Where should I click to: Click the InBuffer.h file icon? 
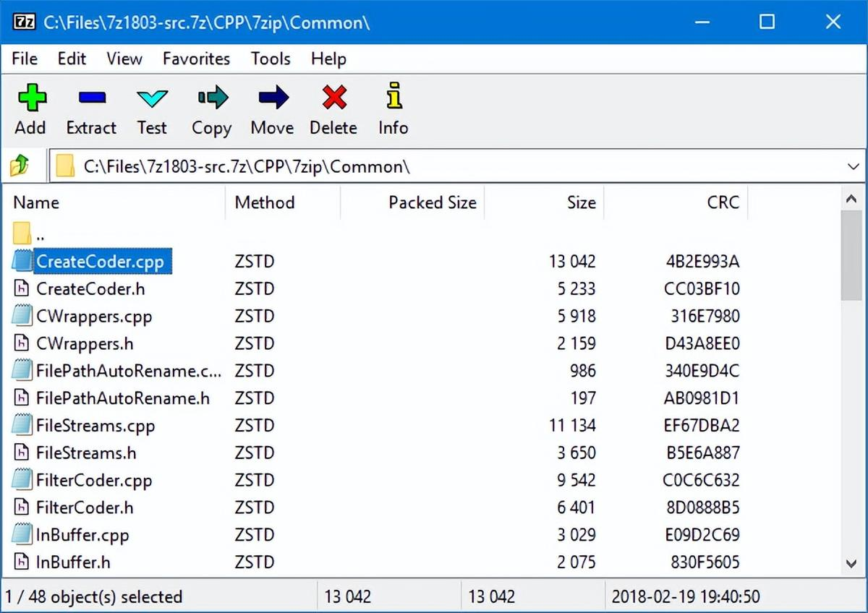click(x=22, y=562)
